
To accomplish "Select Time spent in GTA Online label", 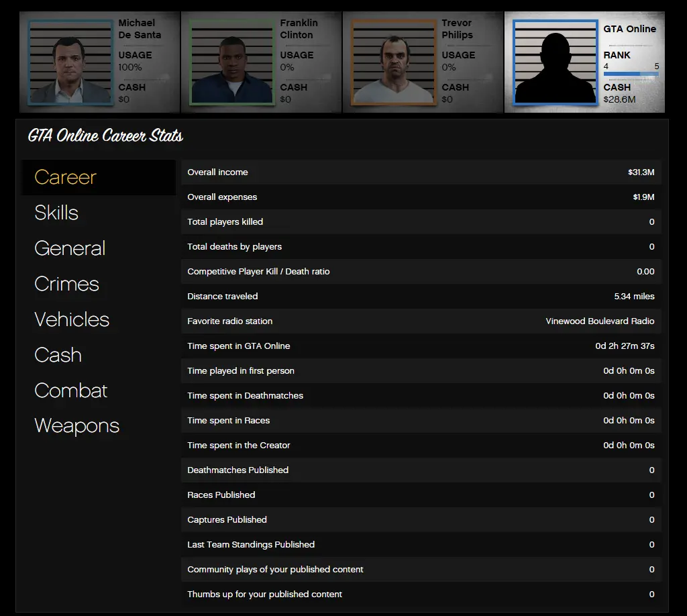I will point(239,346).
